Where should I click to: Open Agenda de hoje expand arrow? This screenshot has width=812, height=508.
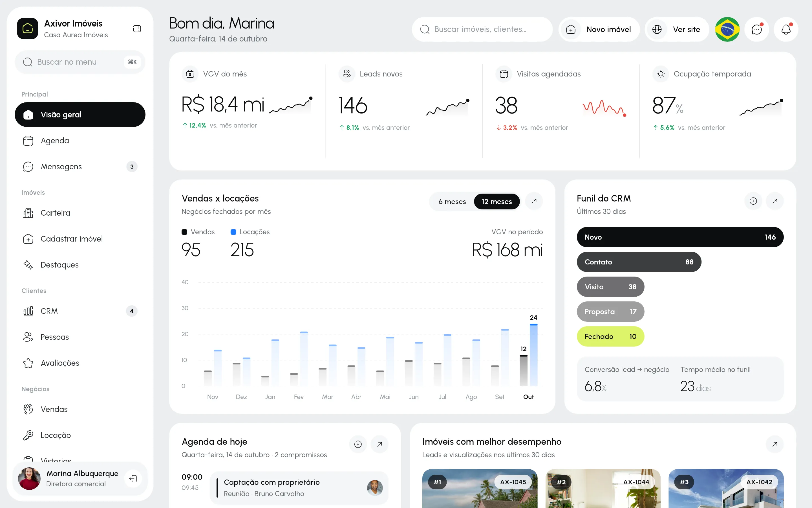click(x=379, y=444)
